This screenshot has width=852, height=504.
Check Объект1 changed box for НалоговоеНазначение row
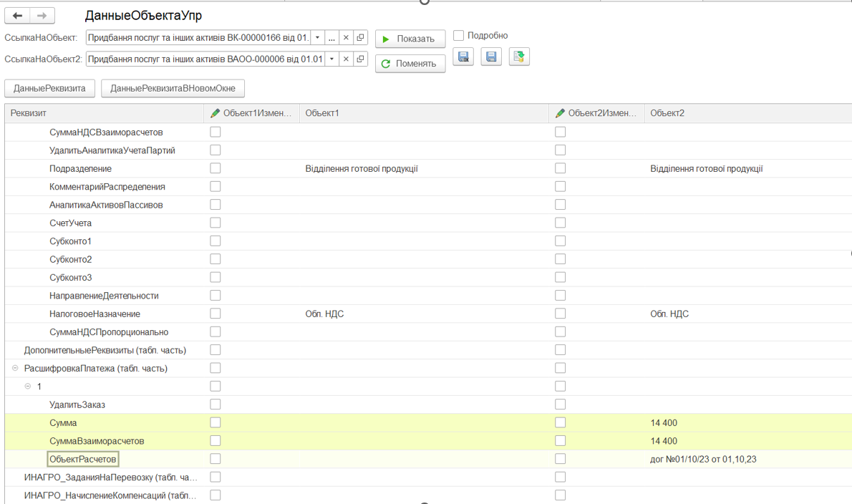click(216, 314)
